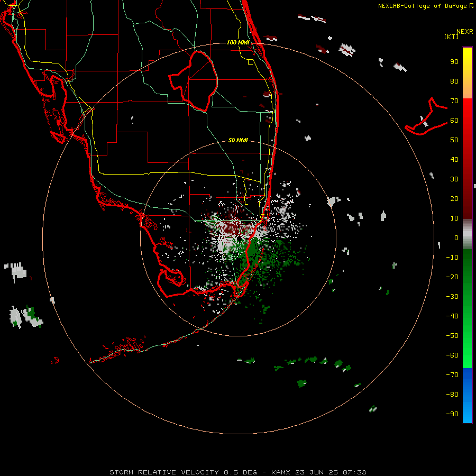Select the 100 NMI range ring label
Screen dimensions: 476x476
[238, 42]
